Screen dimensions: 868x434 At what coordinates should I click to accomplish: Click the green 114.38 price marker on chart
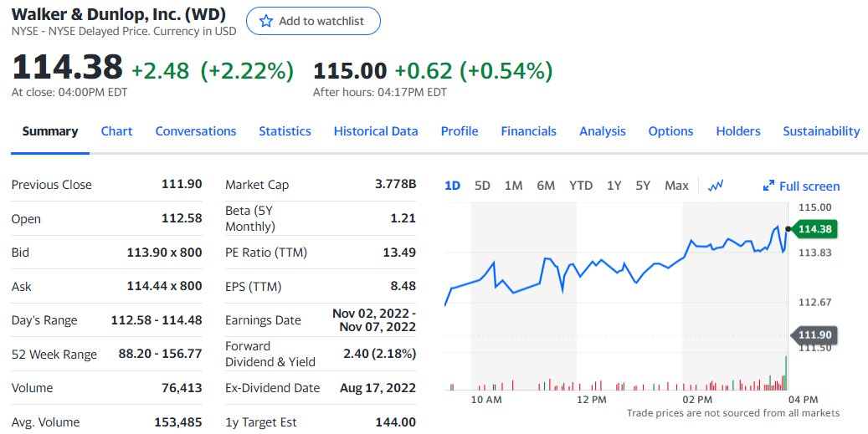coord(814,229)
